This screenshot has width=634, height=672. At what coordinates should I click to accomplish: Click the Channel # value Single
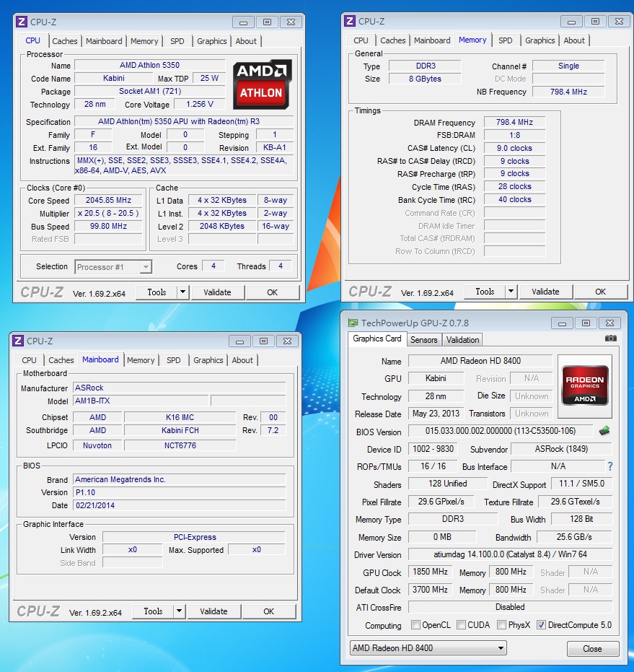pyautogui.click(x=568, y=66)
